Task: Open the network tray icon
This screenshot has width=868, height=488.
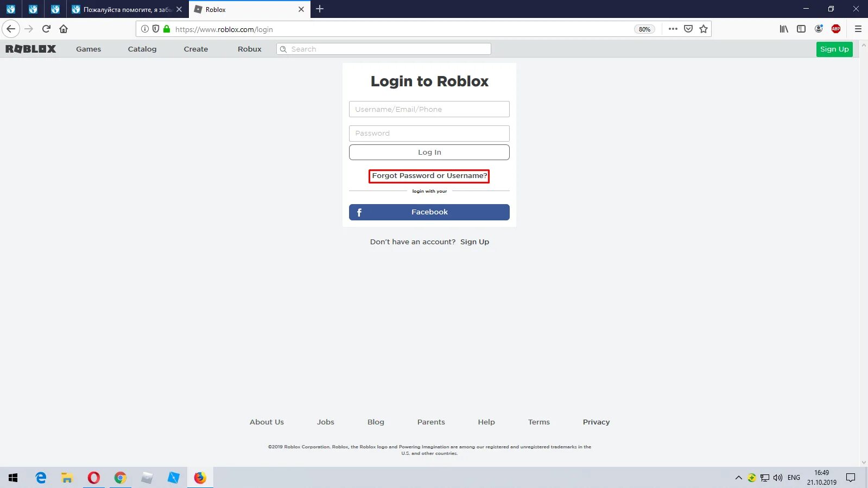Action: pos(765,478)
